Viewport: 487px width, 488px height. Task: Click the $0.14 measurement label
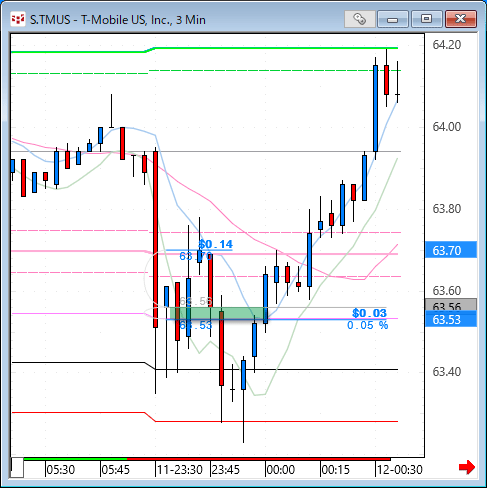[x=216, y=244]
